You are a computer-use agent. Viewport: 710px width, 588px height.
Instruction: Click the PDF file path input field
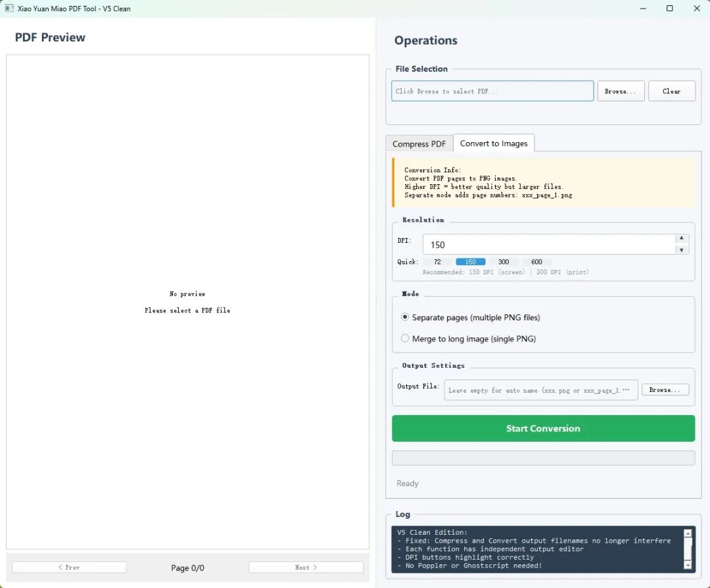click(492, 91)
